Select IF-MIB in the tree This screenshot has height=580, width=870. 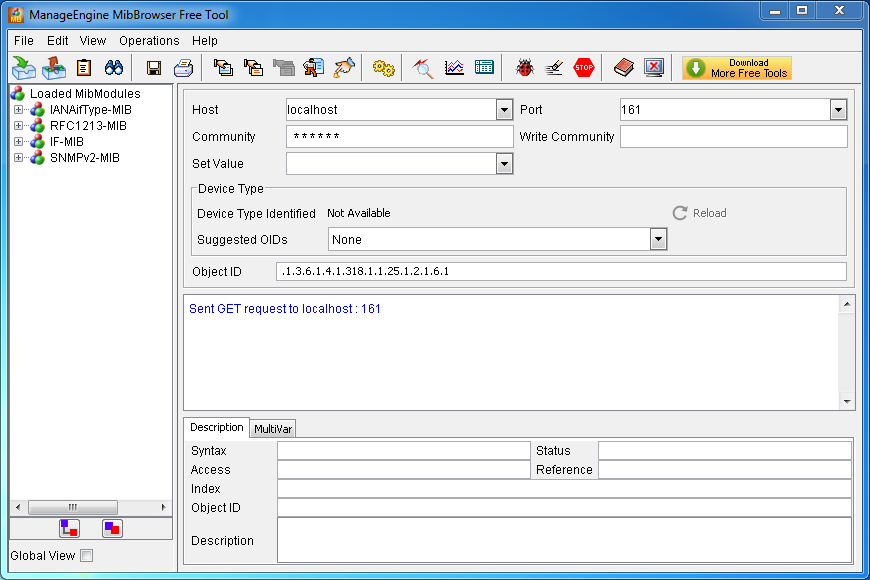tap(67, 142)
